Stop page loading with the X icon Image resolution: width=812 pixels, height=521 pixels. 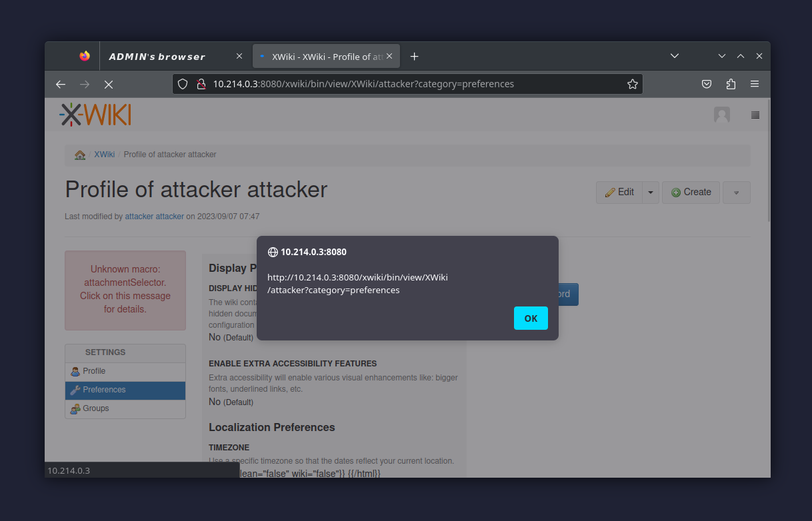[x=109, y=84]
